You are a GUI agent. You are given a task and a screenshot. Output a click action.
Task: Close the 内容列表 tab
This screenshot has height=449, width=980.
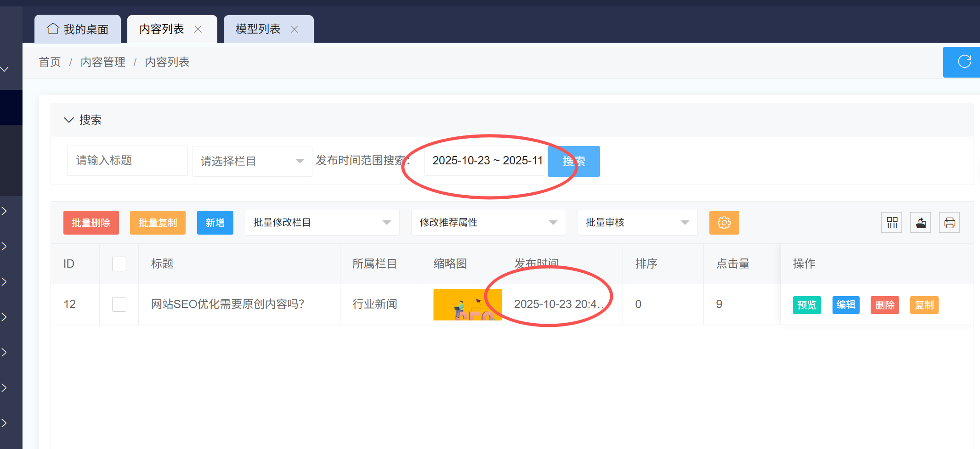pos(198,29)
